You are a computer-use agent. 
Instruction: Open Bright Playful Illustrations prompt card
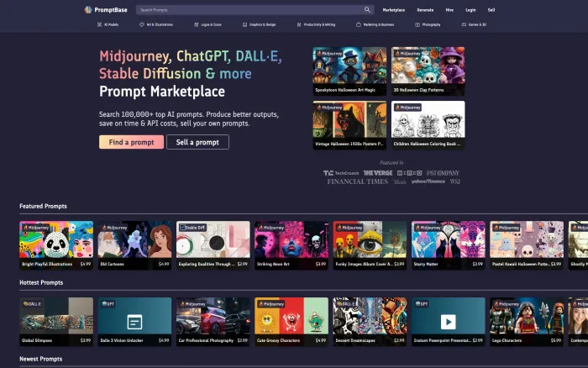[56, 245]
